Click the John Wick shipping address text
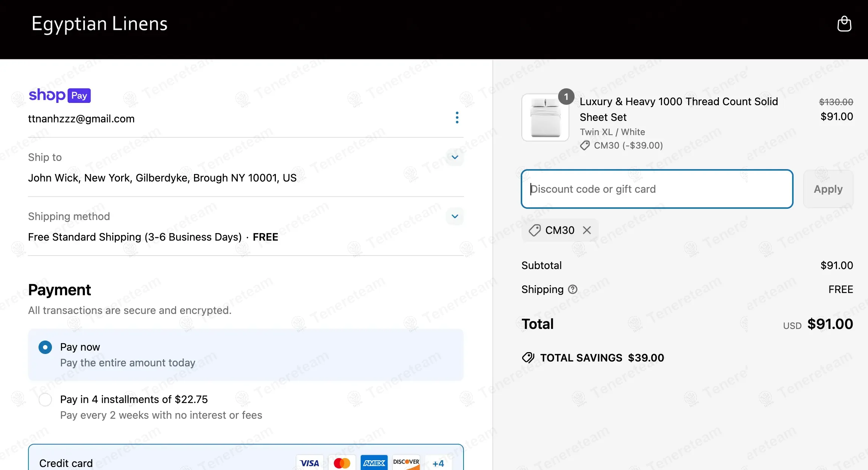This screenshot has height=470, width=868. click(162, 178)
